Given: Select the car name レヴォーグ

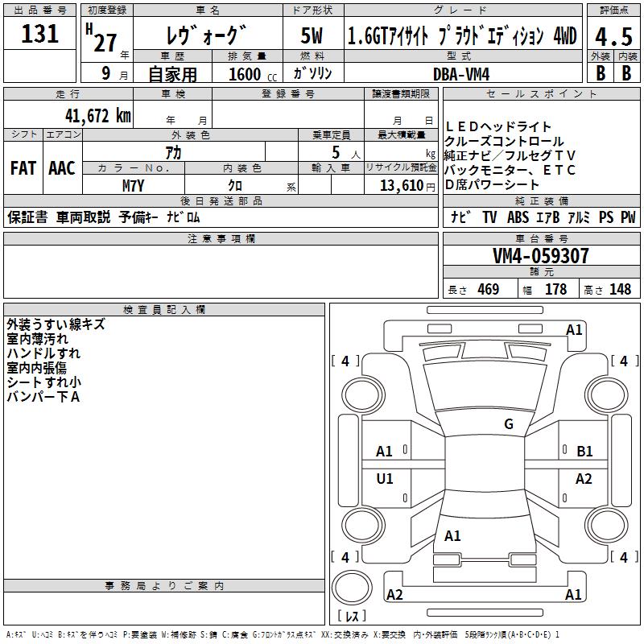Looking at the screenshot, I should pos(206,35).
